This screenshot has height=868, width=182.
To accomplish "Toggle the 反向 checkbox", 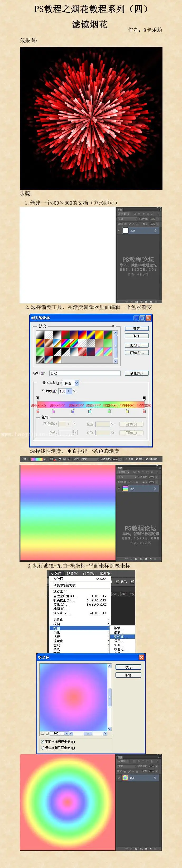I will tap(127, 459).
